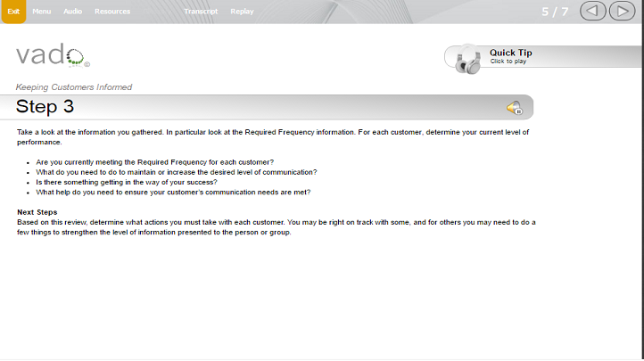Open the Resources menu

pos(112,12)
